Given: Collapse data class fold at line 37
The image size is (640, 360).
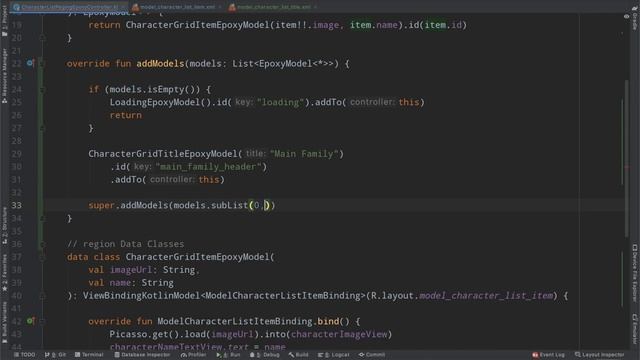Looking at the screenshot, I should (x=42, y=257).
